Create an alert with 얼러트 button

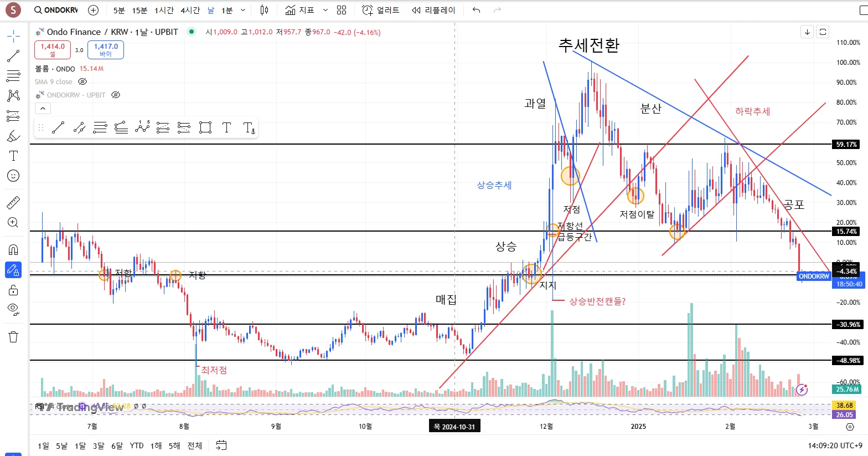pyautogui.click(x=380, y=10)
